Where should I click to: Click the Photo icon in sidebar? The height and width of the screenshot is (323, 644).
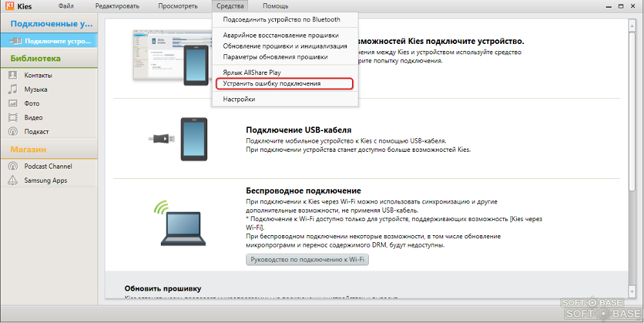click(13, 103)
